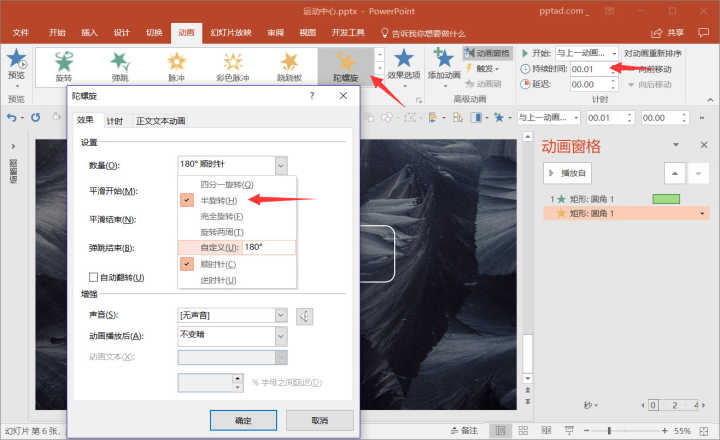Click the align objects icon in quick access toolbar
This screenshot has height=440, width=720.
coord(433,118)
